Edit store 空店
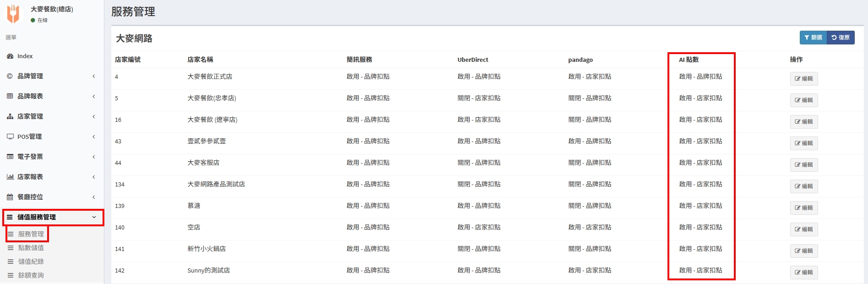The height and width of the screenshot is (284, 868). click(x=804, y=229)
